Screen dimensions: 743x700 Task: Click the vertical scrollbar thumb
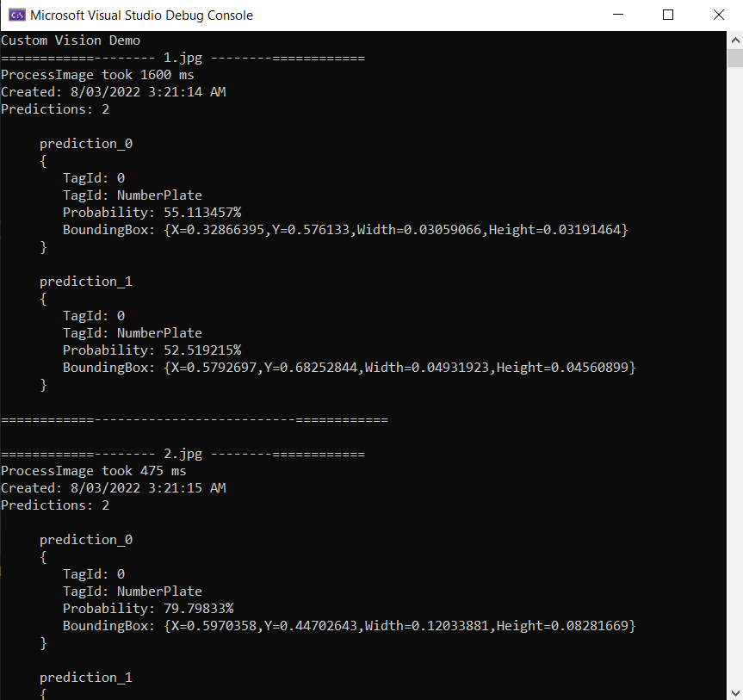pyautogui.click(x=735, y=58)
